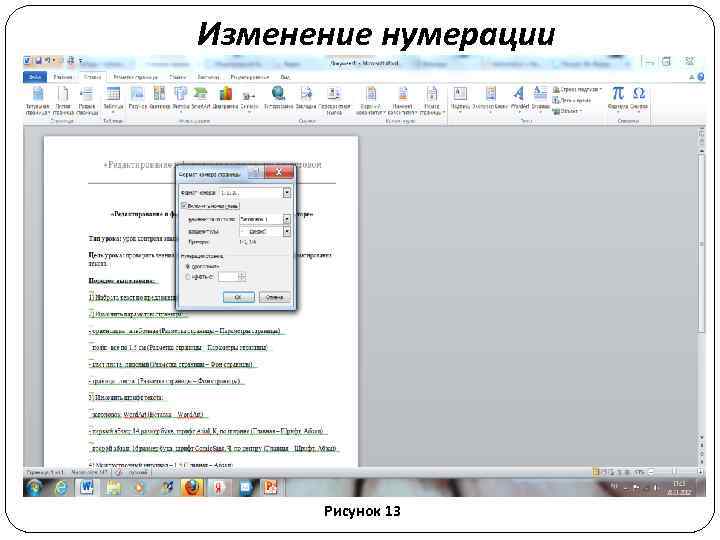This screenshot has width=720, height=540.
Task: Click the начать с number field
Action: (x=228, y=276)
